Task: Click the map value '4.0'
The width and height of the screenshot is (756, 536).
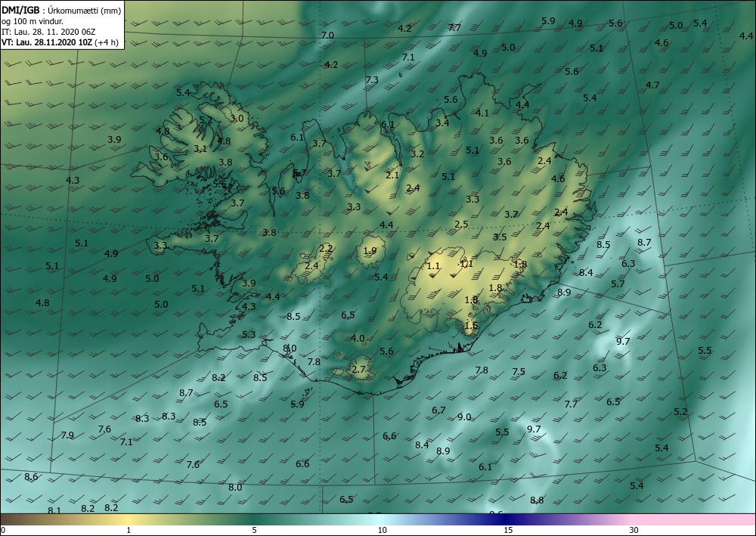Action: (358, 339)
